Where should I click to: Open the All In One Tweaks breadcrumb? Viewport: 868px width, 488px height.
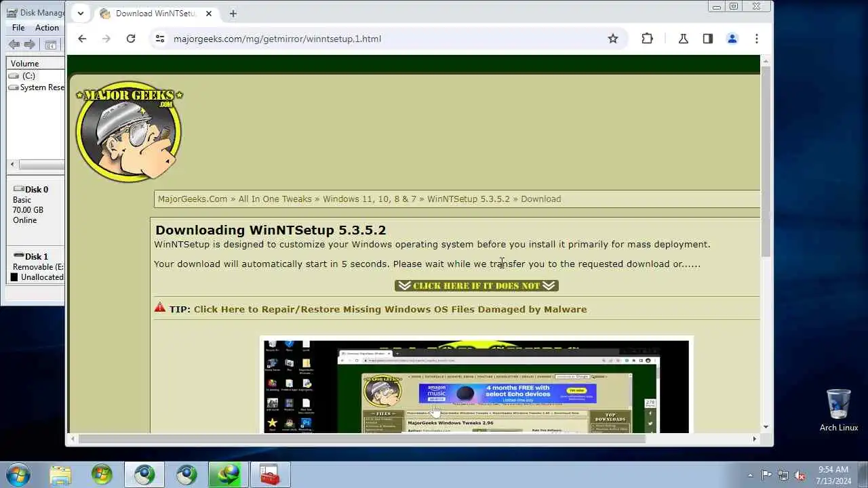[275, 199]
